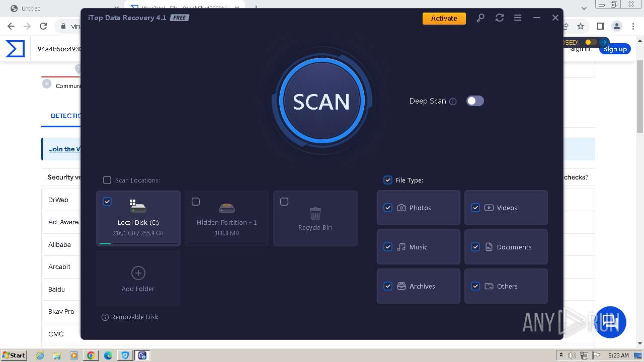The image size is (644, 362).
Task: Open the key license icon in title bar
Action: [x=480, y=18]
